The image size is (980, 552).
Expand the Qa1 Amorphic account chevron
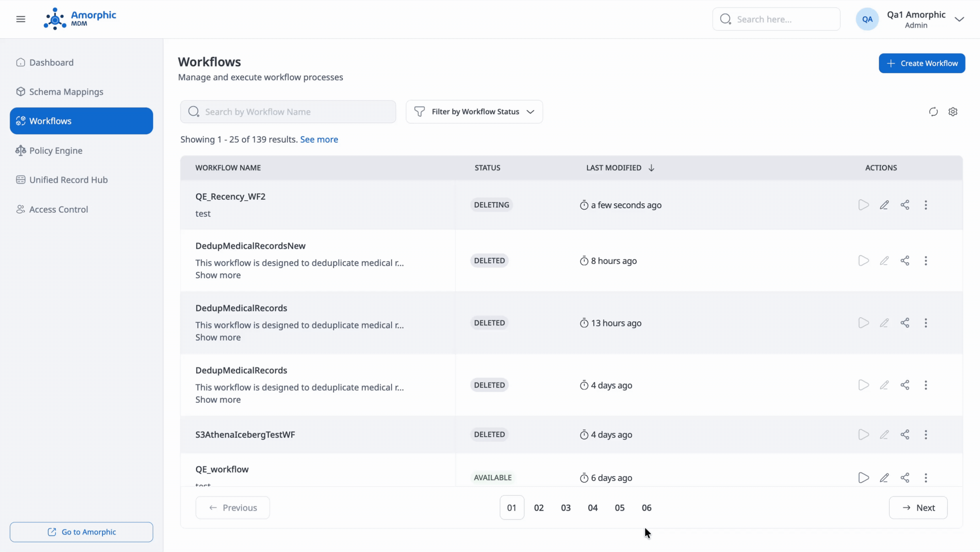[959, 19]
